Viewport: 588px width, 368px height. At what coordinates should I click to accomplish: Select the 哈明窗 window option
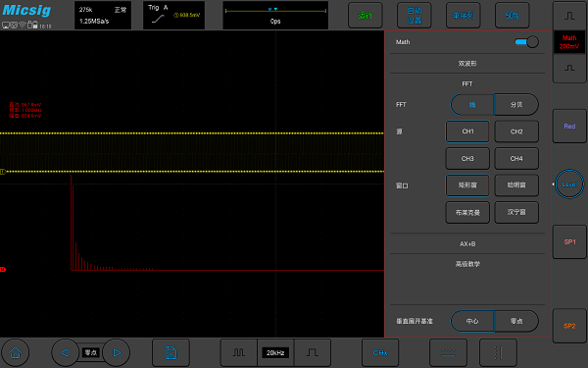tap(516, 185)
